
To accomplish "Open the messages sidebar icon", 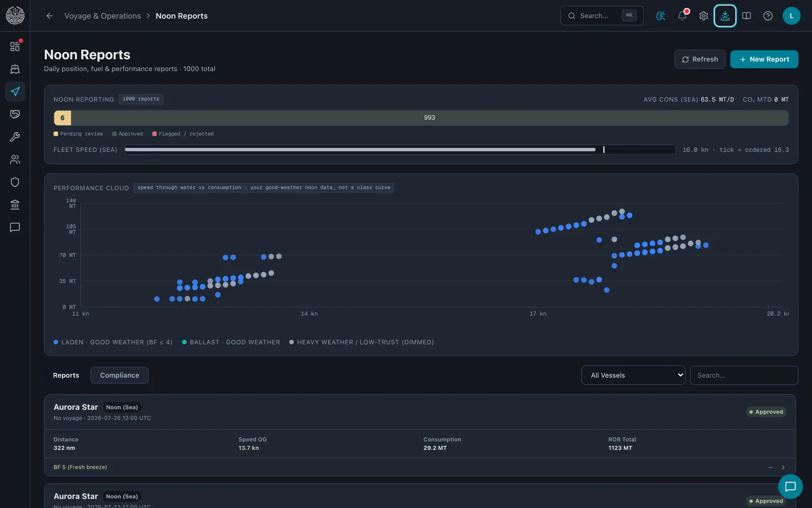I will (15, 227).
